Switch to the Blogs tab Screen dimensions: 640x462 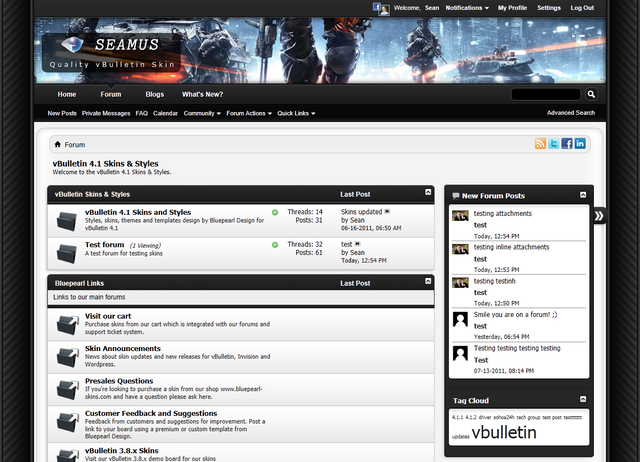pyautogui.click(x=154, y=94)
